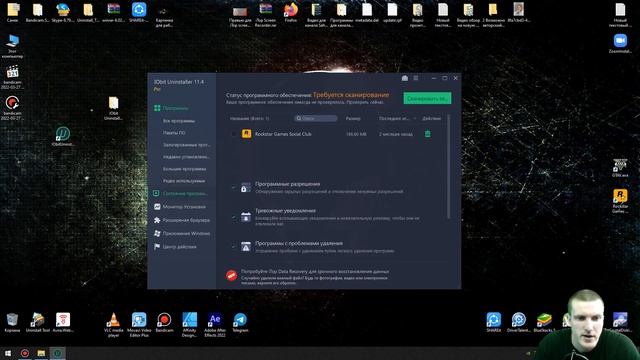Image resolution: width=640 pixels, height=360 pixels.
Task: Open the Avira desktop shortcut
Action: pos(63,322)
